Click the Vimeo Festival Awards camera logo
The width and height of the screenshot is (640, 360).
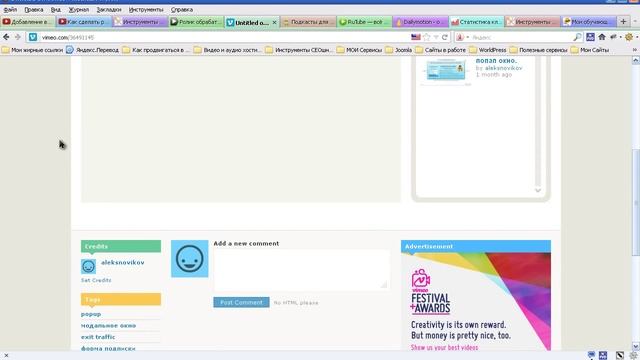pos(420,279)
